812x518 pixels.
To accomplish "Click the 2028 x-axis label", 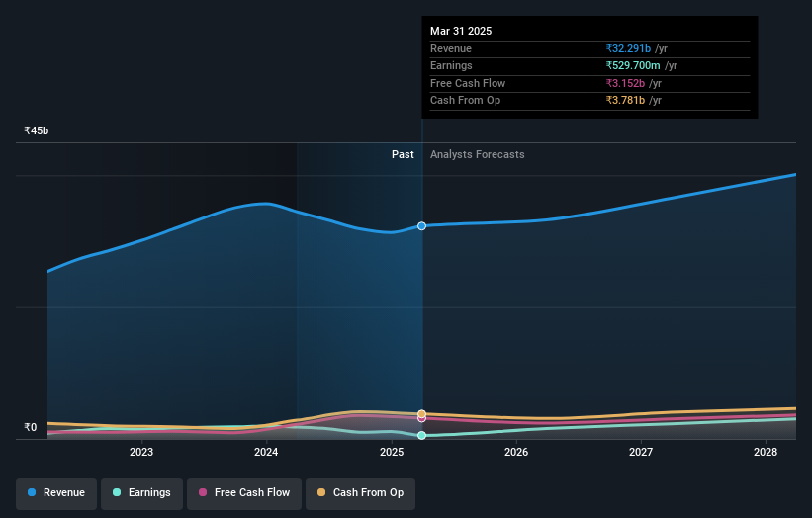I will click(766, 453).
